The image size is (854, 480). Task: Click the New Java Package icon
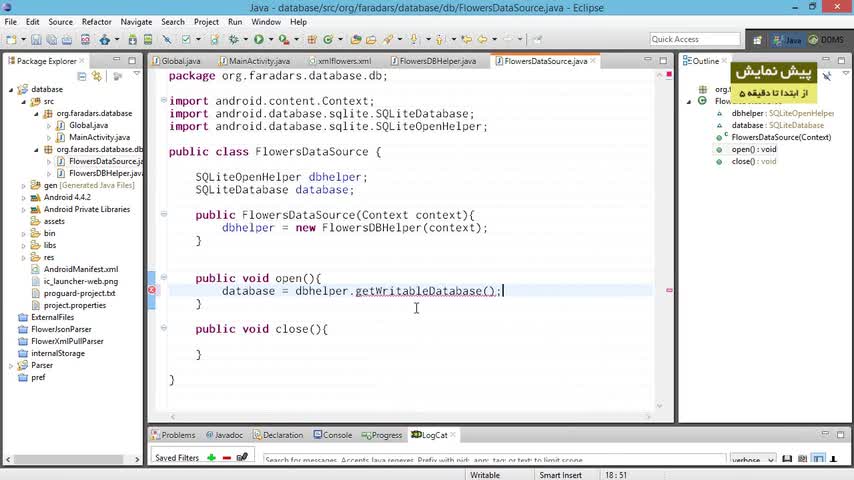[x=312, y=39]
